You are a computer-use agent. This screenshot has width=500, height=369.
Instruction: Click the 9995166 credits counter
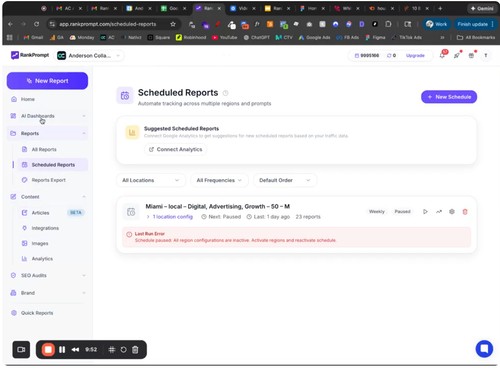pyautogui.click(x=367, y=55)
